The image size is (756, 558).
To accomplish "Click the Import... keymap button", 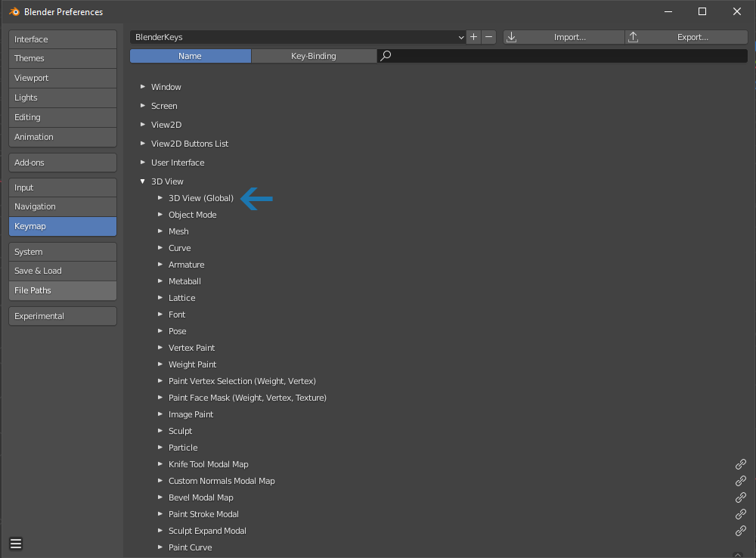I will coord(564,37).
